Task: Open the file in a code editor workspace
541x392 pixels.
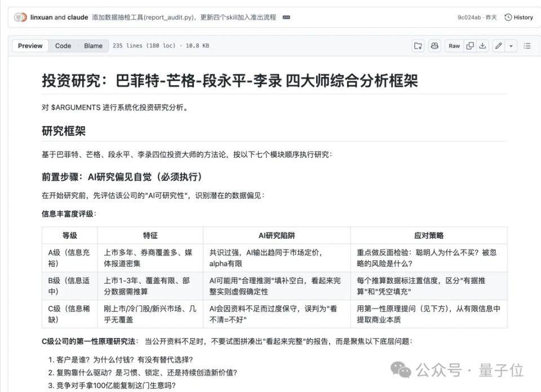Action: click(418, 46)
